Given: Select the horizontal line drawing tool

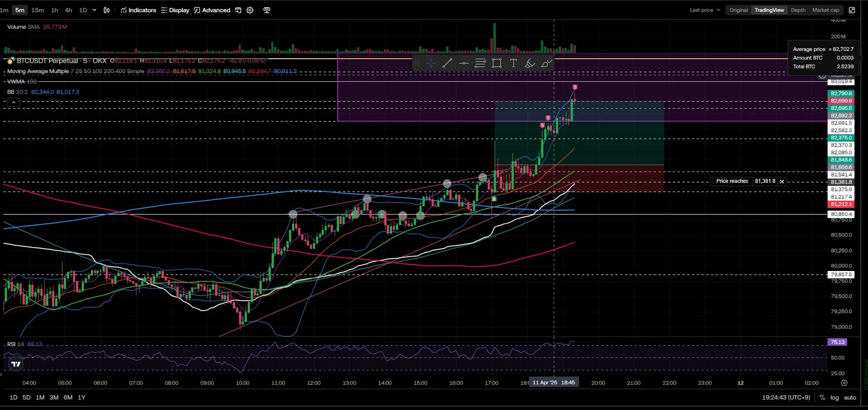Looking at the screenshot, I should (x=464, y=64).
